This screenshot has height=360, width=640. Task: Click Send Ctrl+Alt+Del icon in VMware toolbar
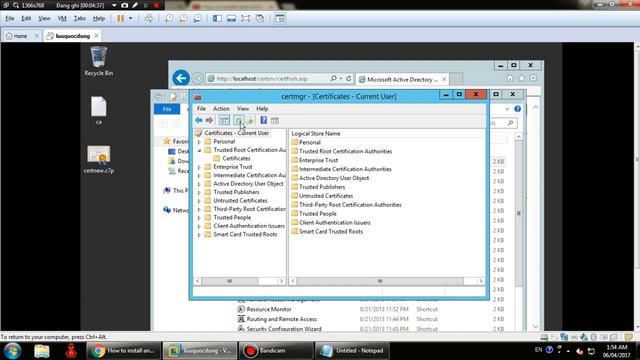coord(149,18)
